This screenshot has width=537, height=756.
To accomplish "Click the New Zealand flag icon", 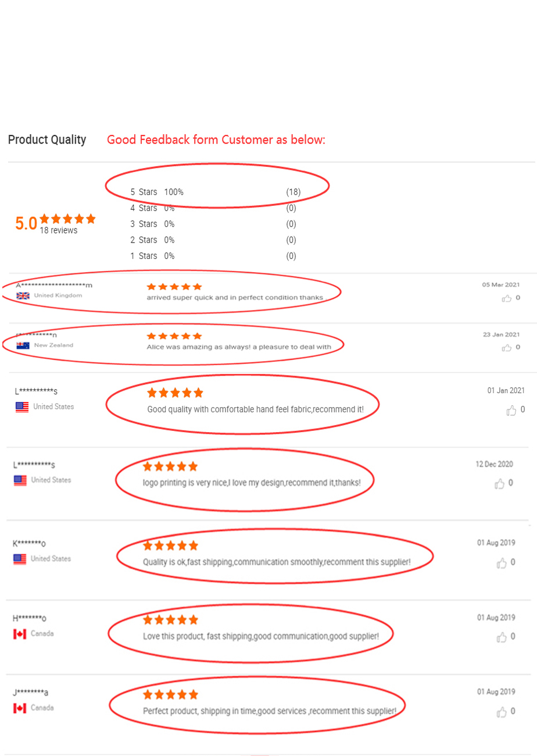I will pyautogui.click(x=23, y=345).
